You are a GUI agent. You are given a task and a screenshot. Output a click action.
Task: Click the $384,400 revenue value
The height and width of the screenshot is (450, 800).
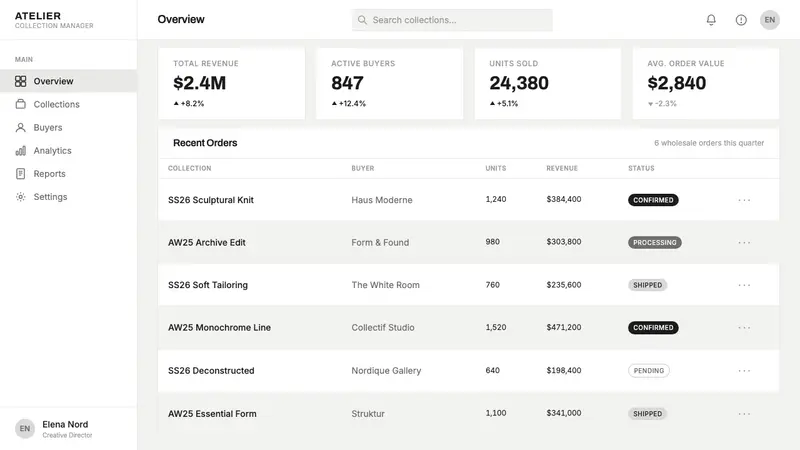coord(564,199)
